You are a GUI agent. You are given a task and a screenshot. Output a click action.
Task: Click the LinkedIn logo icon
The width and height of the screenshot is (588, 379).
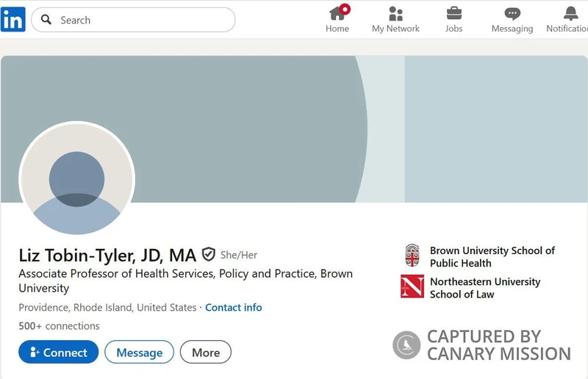[13, 20]
